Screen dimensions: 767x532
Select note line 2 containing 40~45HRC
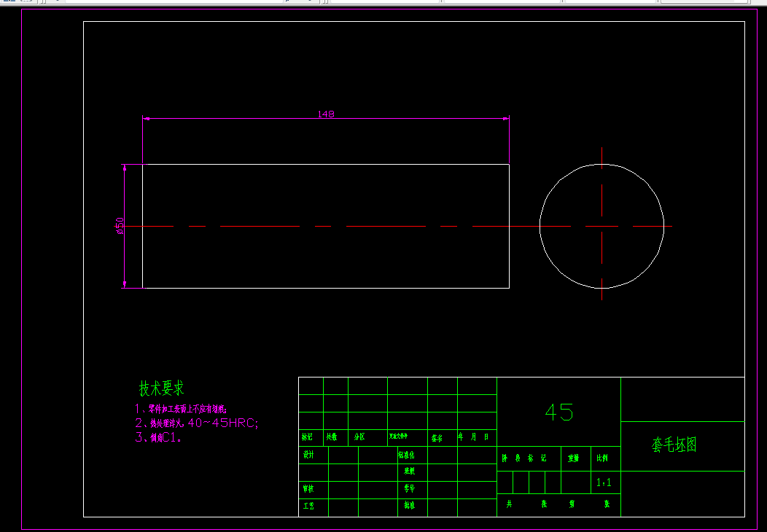[x=196, y=423]
